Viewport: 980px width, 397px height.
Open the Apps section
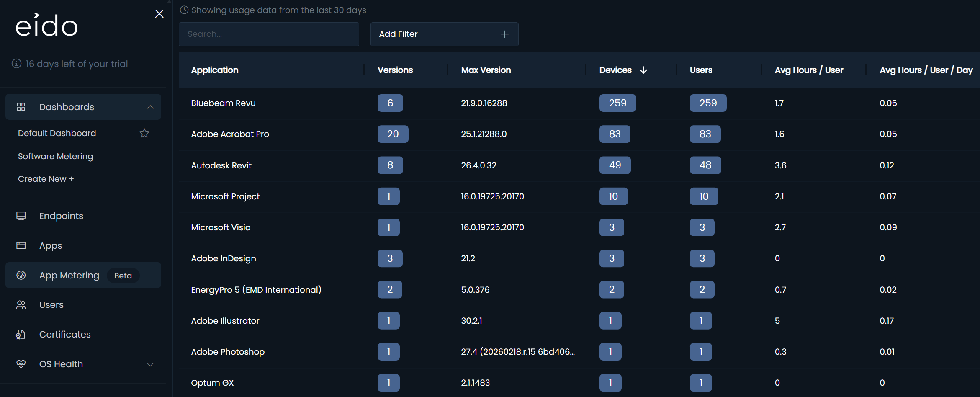[51, 246]
